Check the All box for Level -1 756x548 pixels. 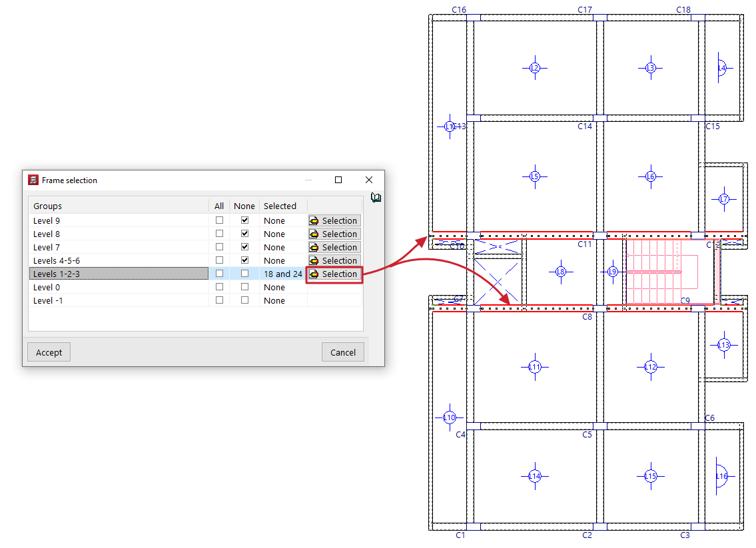pos(219,300)
